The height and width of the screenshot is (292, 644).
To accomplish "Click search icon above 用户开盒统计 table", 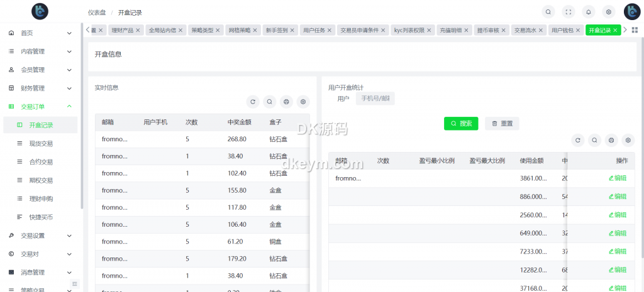I will pyautogui.click(x=594, y=141).
